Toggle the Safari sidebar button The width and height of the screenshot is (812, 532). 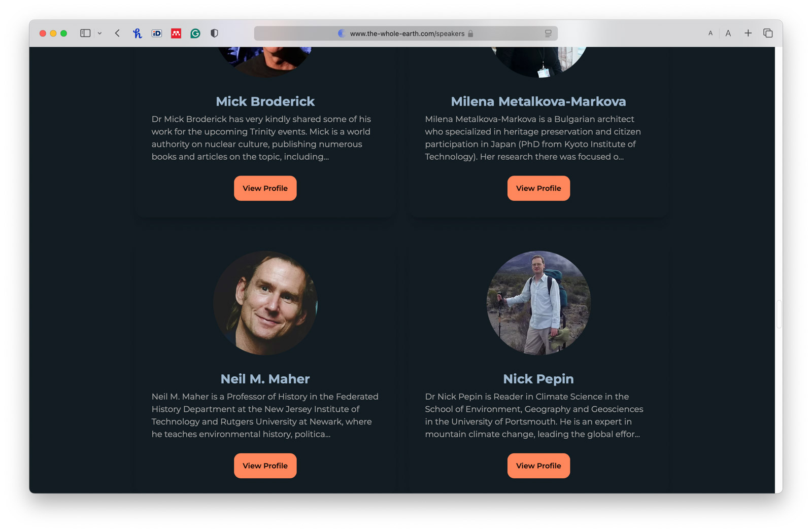85,33
